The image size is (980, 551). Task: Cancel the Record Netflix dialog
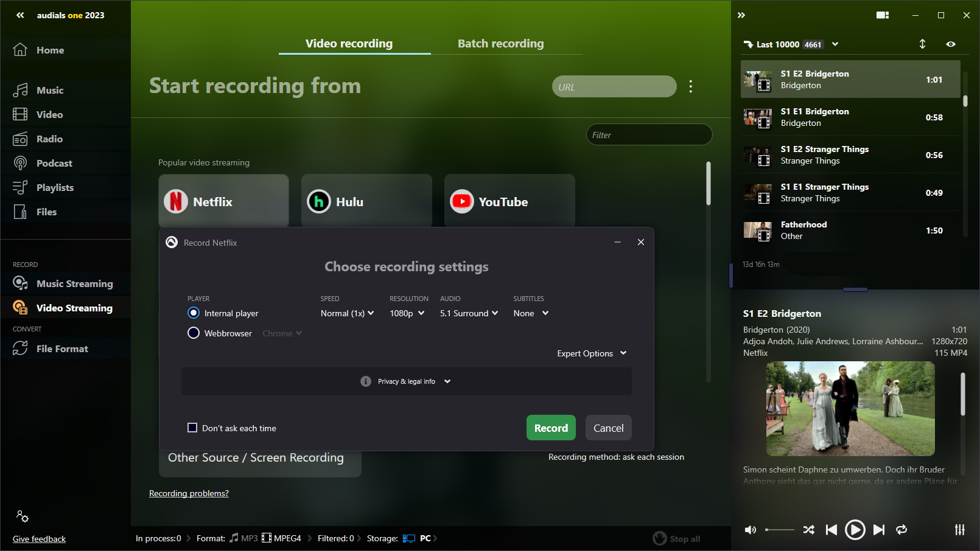point(608,428)
